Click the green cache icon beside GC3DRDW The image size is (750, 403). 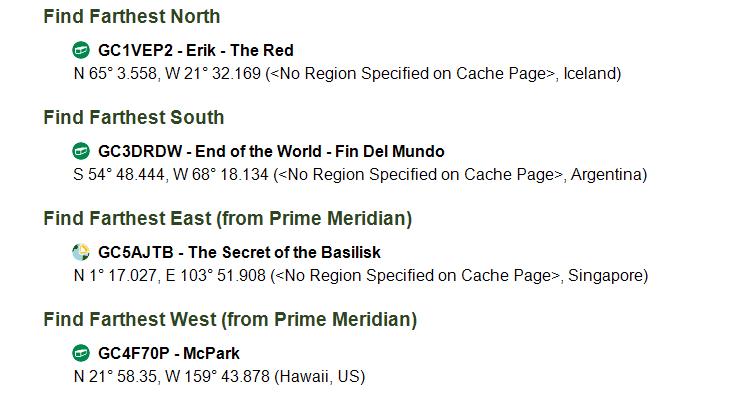coord(81,151)
